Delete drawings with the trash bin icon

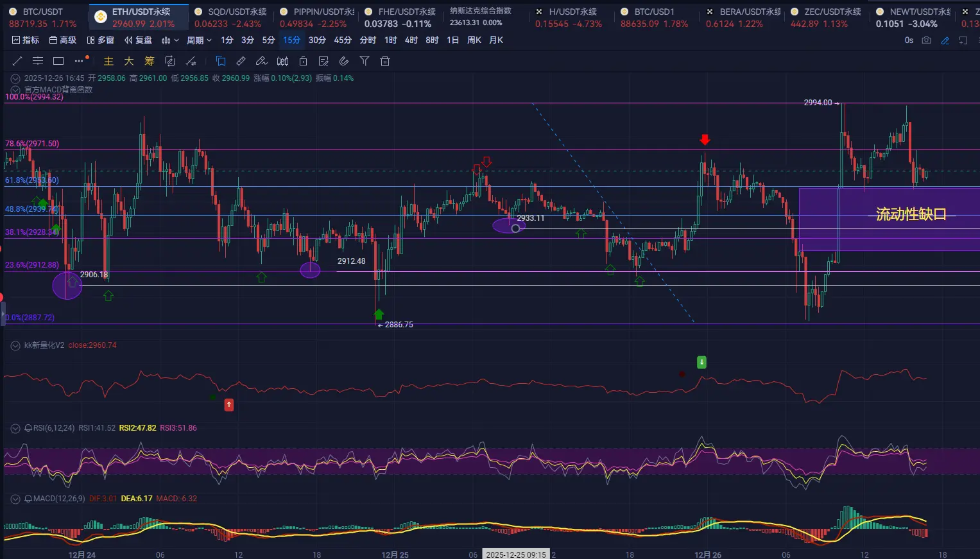pos(385,61)
